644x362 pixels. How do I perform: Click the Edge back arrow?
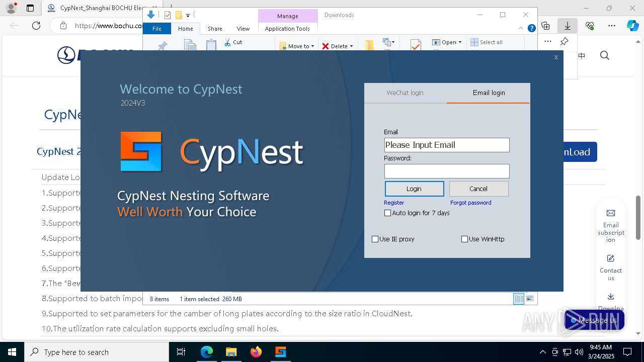point(14,26)
